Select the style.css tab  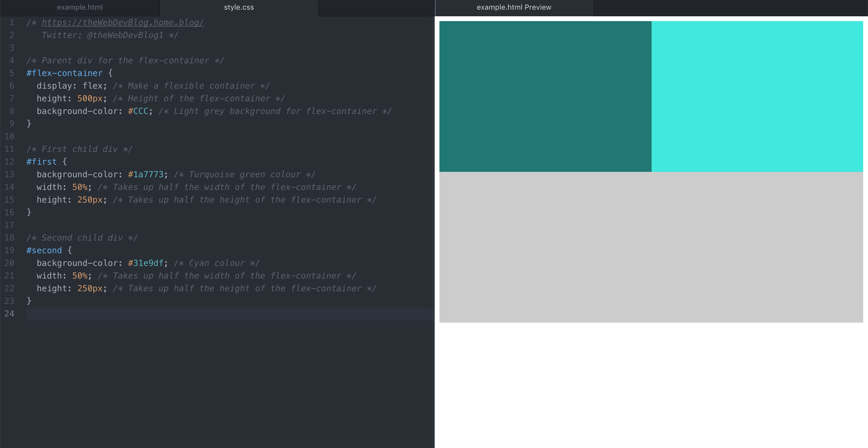tap(239, 8)
